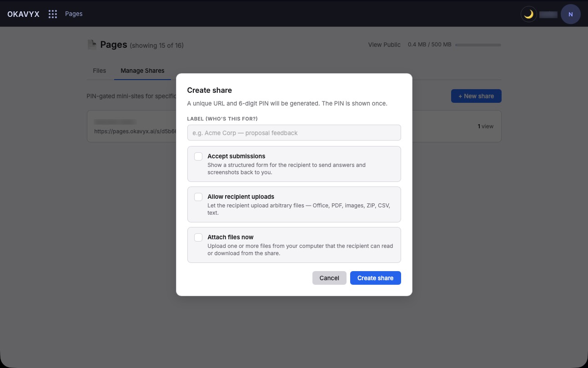Switch to the Files tab
Screen dimensions: 588x368
click(x=99, y=71)
